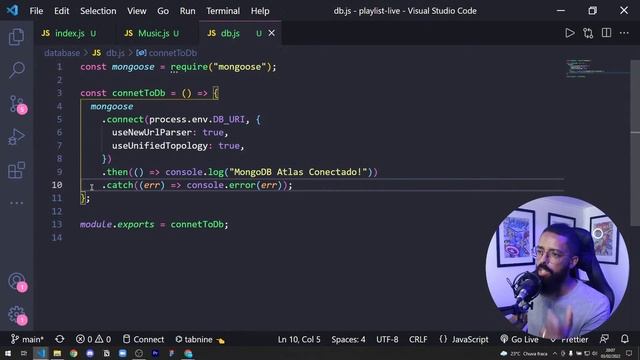
Task: Open the Source Control view
Action: click(17, 104)
